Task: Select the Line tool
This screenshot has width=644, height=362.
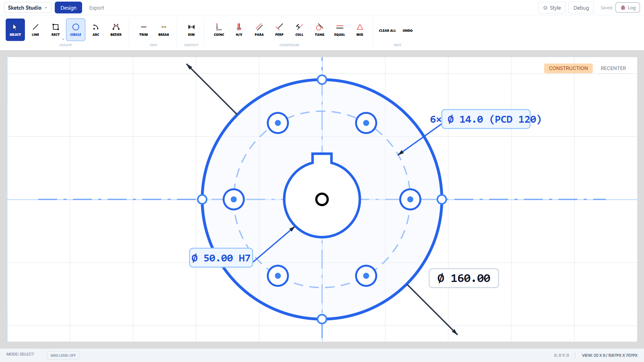Action: pos(35,30)
